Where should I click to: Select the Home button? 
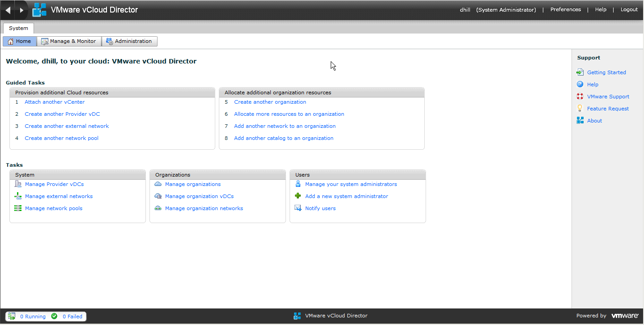coord(20,41)
